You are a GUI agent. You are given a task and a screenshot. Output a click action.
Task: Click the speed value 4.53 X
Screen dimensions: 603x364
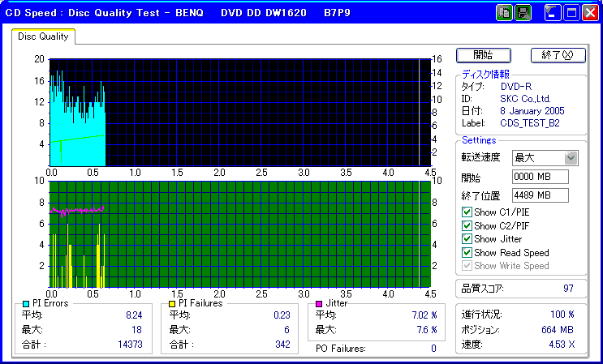tap(562, 345)
